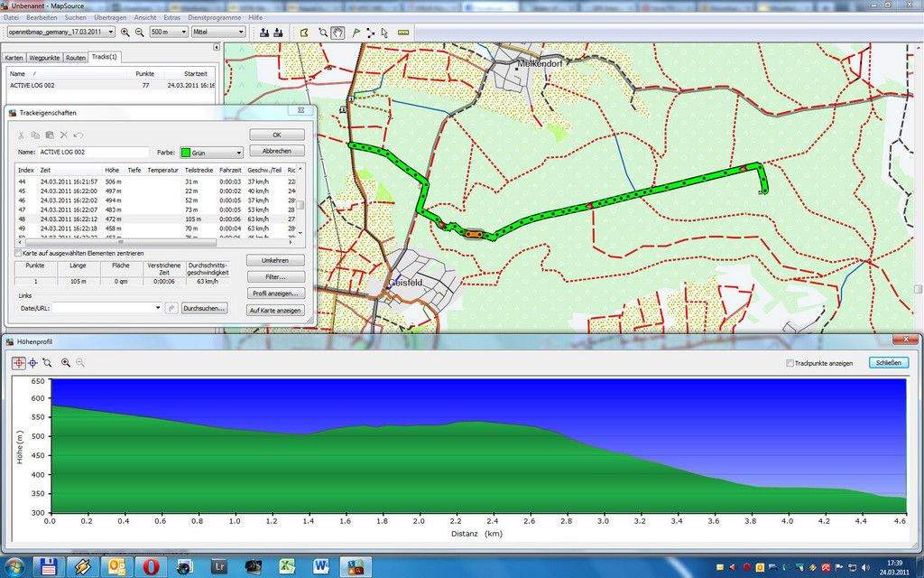Open Excel from the taskbar
Viewport: 924px width, 578px height.
click(288, 567)
